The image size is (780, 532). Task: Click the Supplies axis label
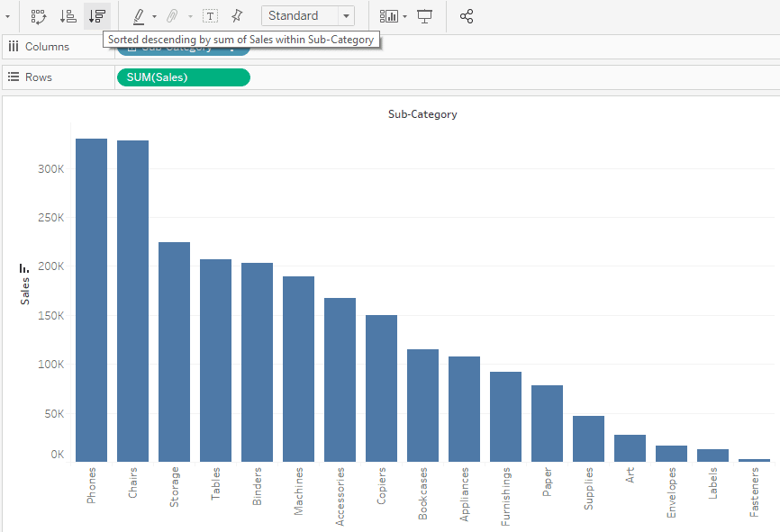588,488
